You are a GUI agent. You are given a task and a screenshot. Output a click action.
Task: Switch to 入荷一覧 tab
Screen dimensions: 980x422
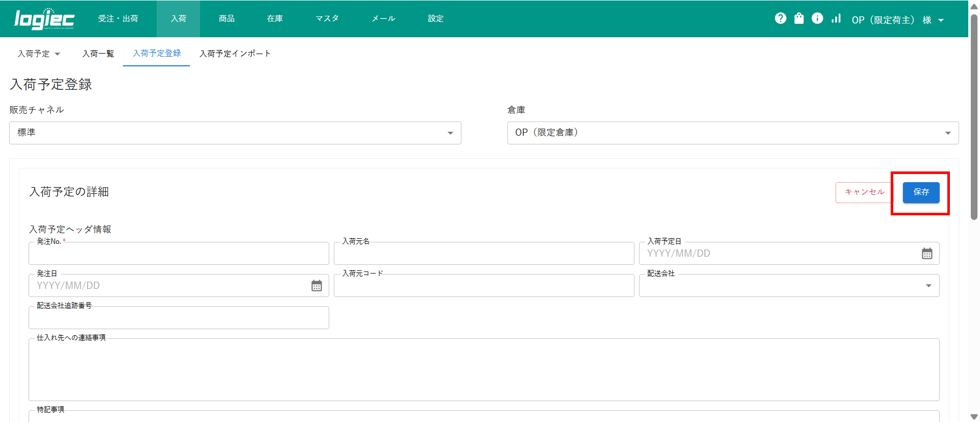tap(98, 54)
